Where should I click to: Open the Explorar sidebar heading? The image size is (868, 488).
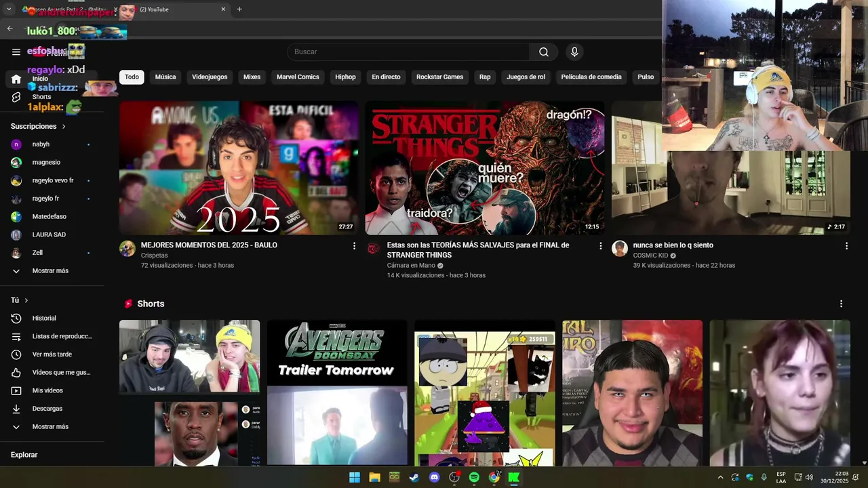coord(24,455)
